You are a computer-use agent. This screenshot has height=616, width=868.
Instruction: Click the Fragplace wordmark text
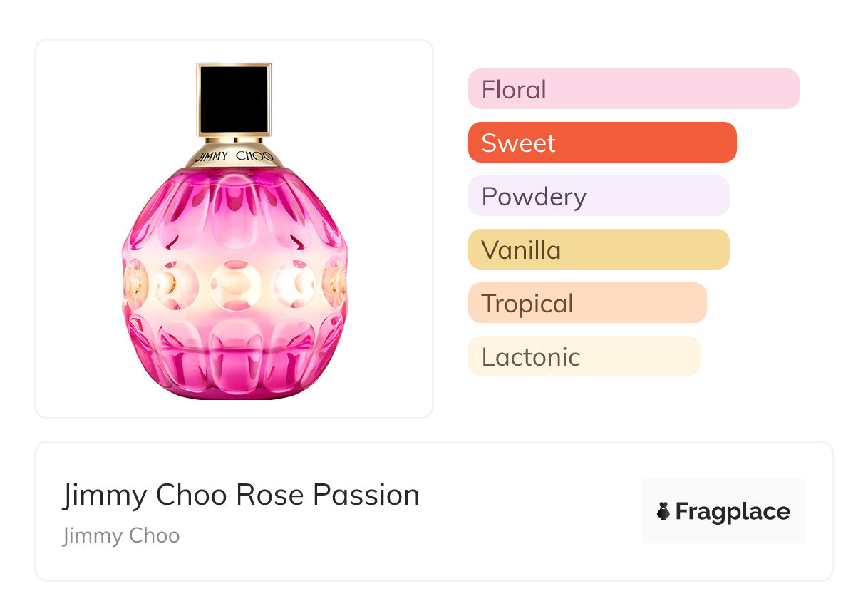point(733,511)
